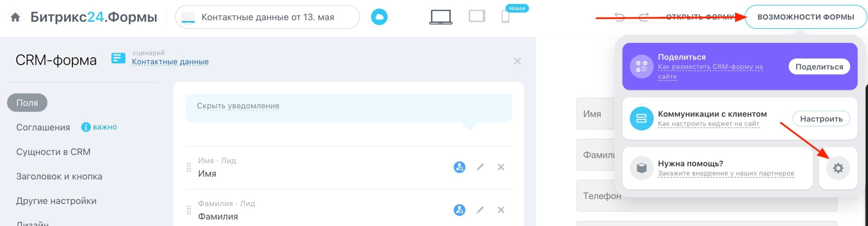
Task: Open the Возможности формы dropdown
Action: click(806, 17)
